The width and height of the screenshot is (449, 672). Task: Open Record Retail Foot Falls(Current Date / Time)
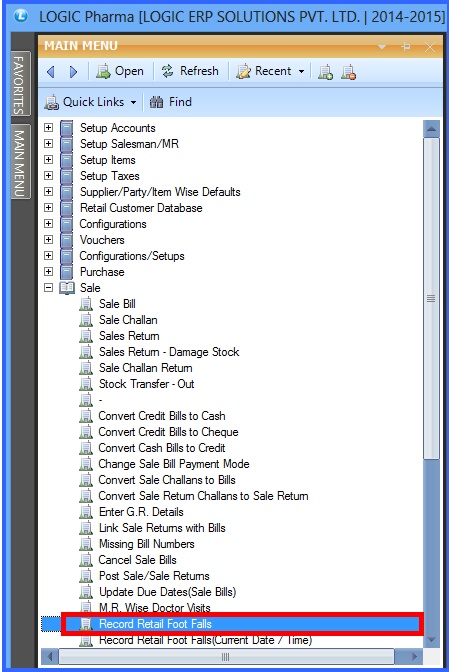(x=206, y=640)
